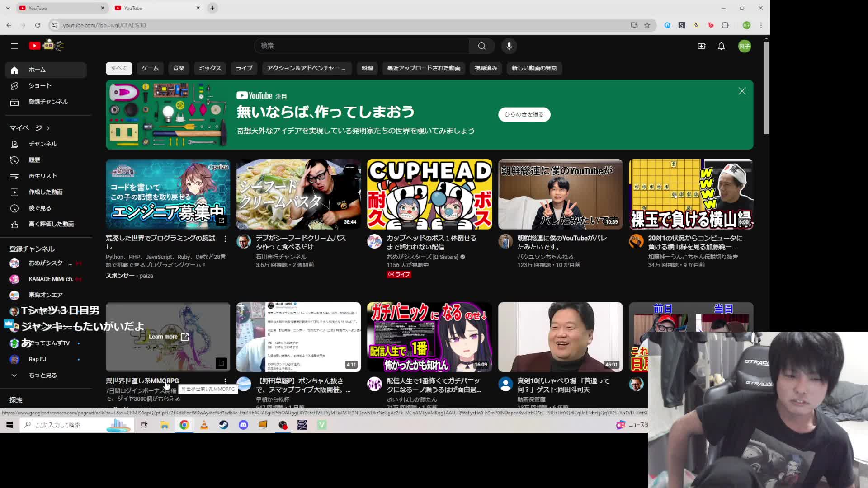868x488 pixels.
Task: Open the create video icon
Action: 702,46
